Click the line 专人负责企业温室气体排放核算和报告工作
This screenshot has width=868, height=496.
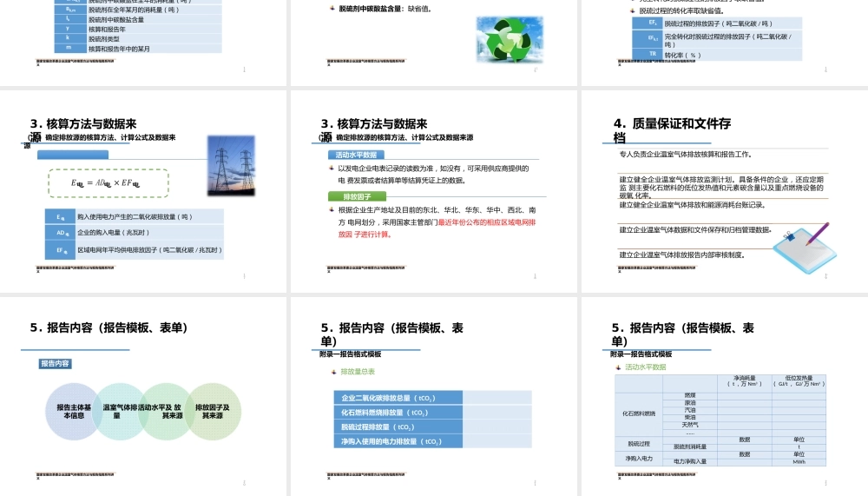tap(686, 154)
